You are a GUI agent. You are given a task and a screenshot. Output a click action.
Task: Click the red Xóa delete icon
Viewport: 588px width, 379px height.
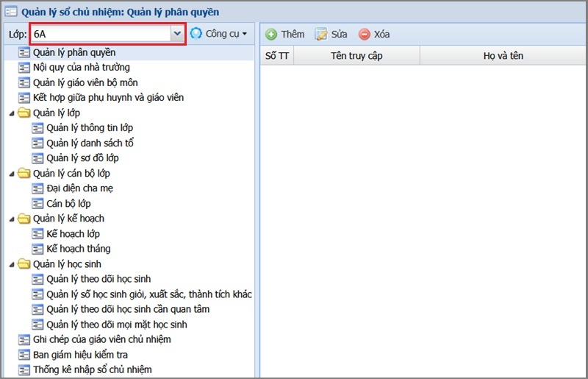[x=364, y=34]
